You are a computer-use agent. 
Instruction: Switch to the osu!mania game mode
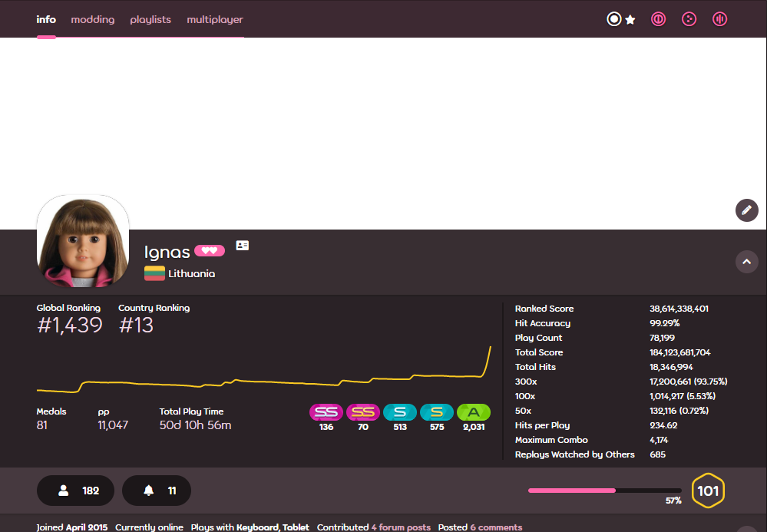[719, 19]
